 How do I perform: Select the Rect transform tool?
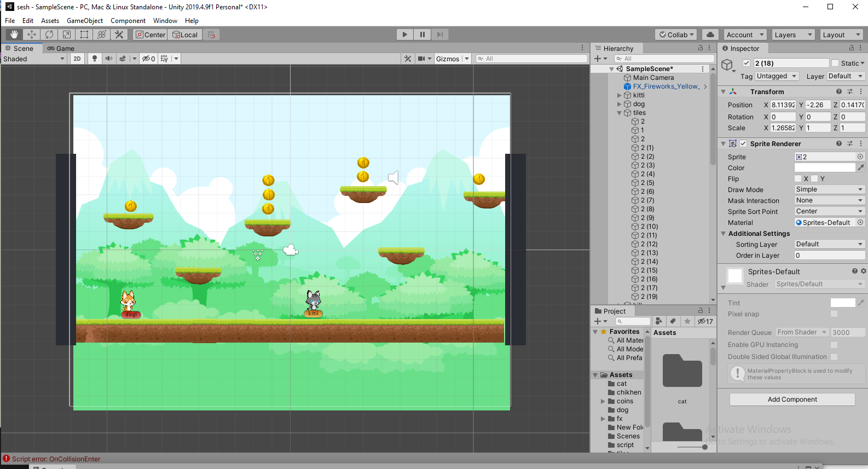84,34
